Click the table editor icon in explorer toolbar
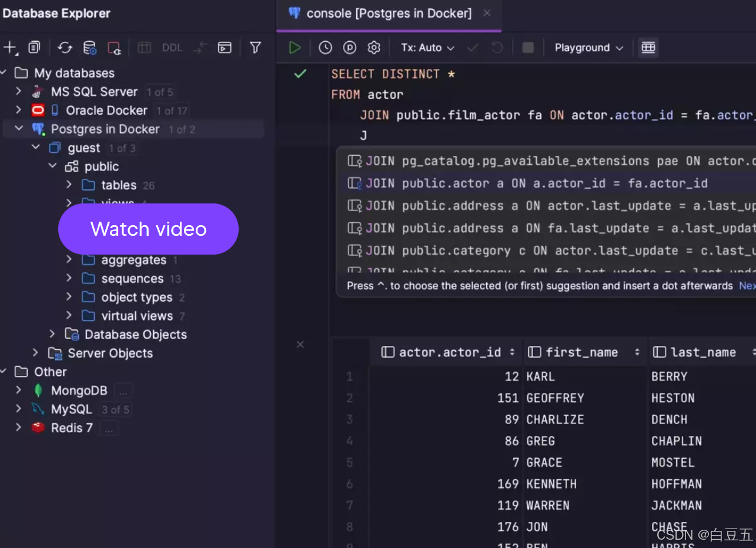Screen dimensions: 756x548 [x=145, y=48]
